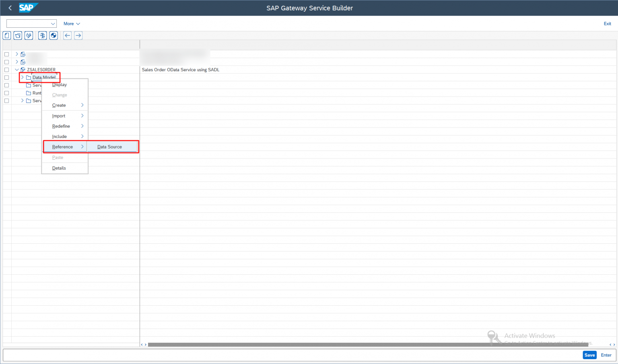Click the back navigation arrow icon
Viewport: 618px width, 364px height.
67,35
